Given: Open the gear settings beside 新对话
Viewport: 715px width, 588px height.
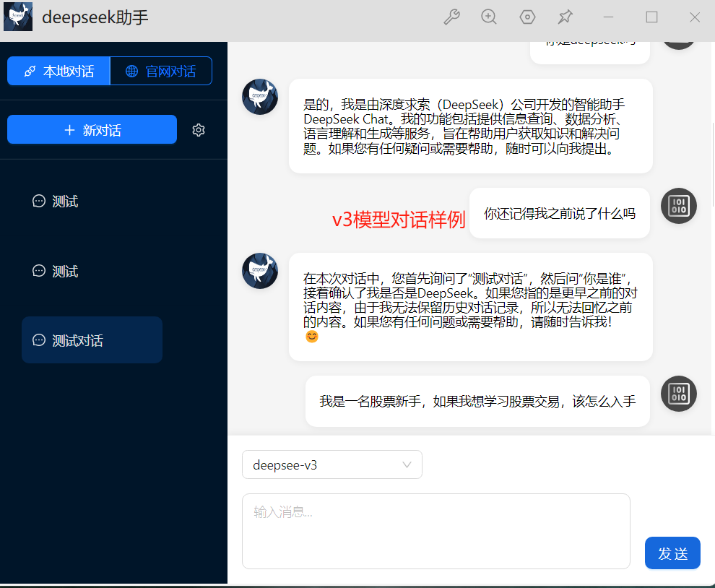Looking at the screenshot, I should pyautogui.click(x=199, y=130).
